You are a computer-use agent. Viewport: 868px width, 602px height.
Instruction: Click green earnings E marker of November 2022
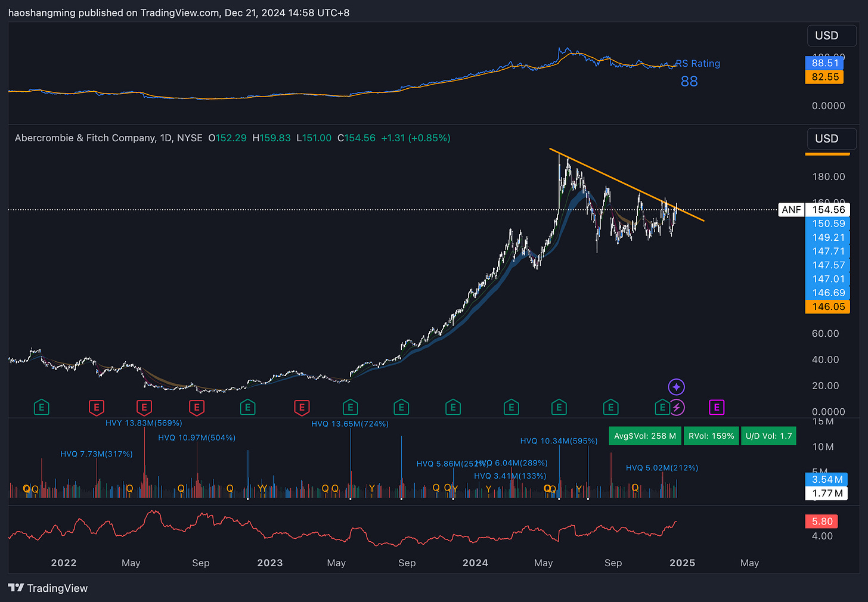[x=247, y=408]
